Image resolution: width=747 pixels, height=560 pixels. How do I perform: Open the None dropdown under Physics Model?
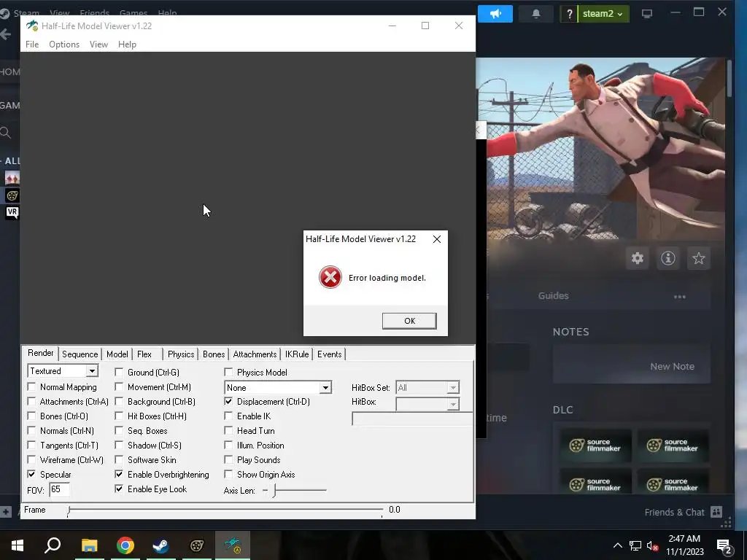325,388
